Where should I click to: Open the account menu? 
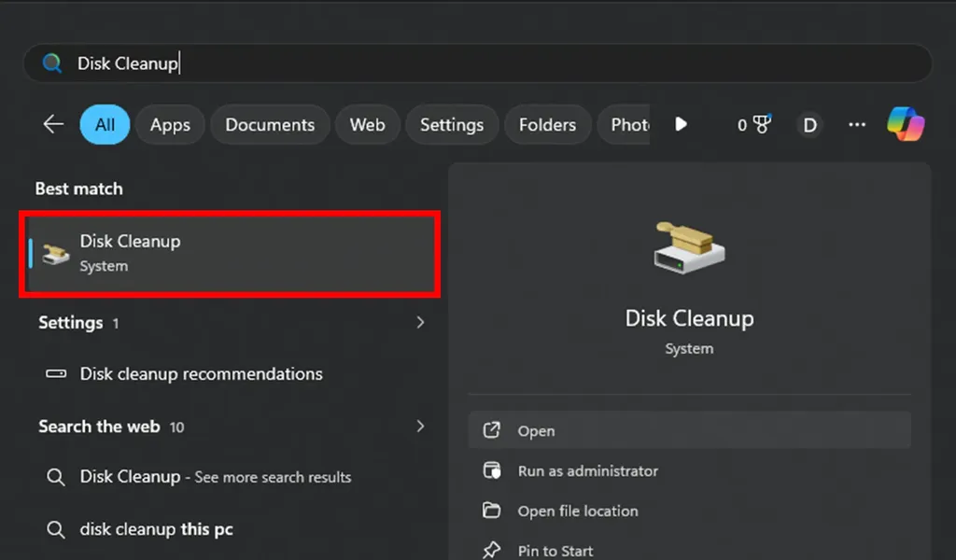[x=808, y=123]
